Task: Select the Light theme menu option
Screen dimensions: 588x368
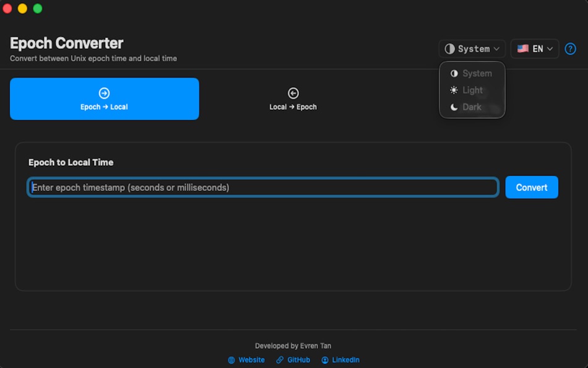Action: (x=472, y=90)
